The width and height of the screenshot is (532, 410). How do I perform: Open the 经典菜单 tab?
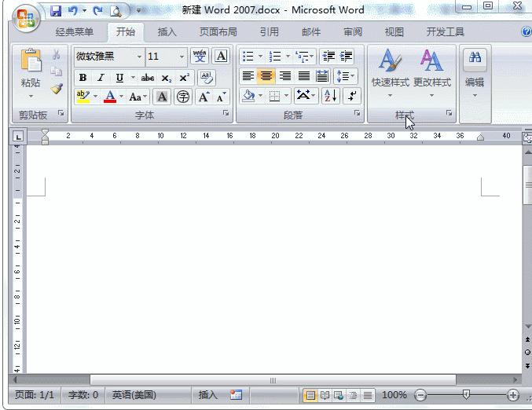point(75,32)
